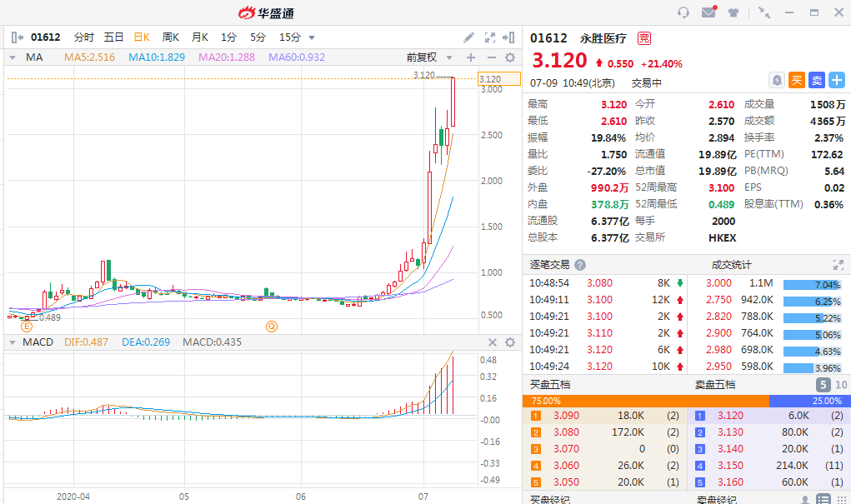
Task: Remove the MACD indicator panel
Action: point(492,342)
